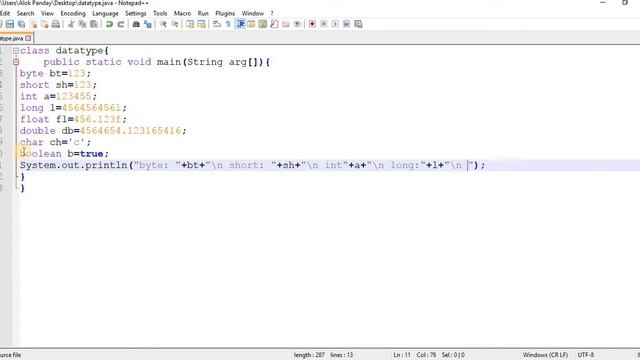Click the 'byte bt=123;' code line
The height and width of the screenshot is (360, 640).
point(55,73)
